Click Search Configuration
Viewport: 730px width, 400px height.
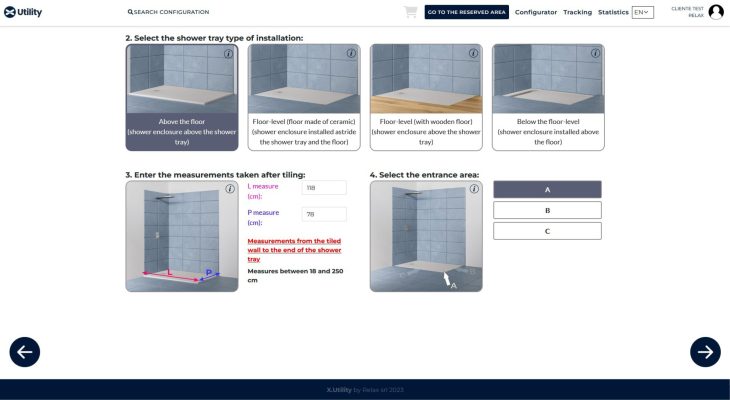(169, 12)
